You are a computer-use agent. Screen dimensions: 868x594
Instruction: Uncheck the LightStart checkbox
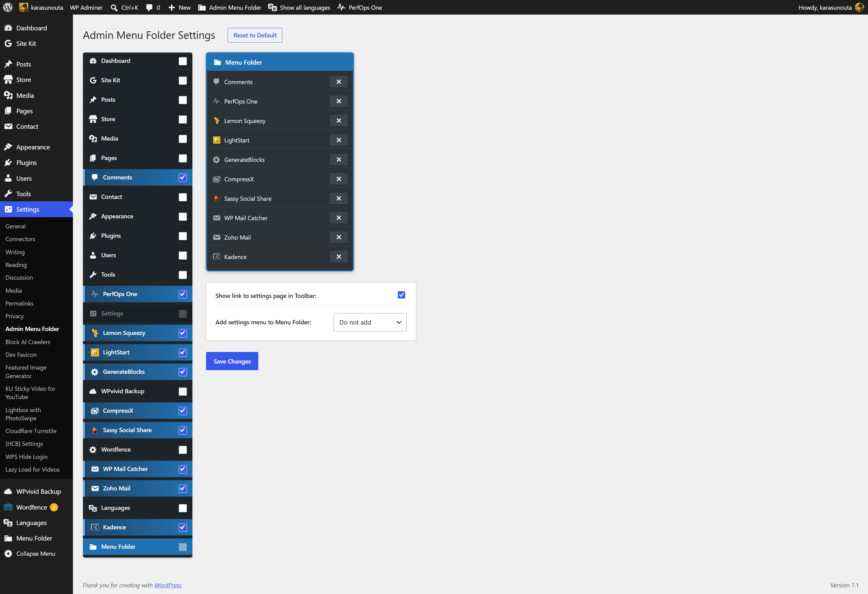tap(183, 353)
